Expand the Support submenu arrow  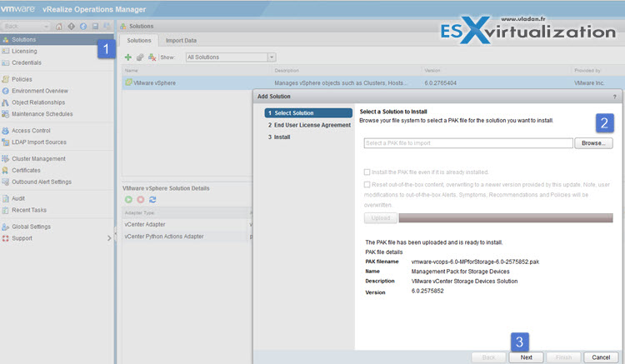point(109,238)
